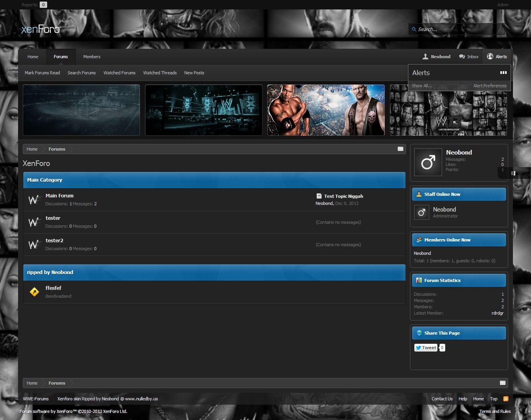Switch to the Members tab
The width and height of the screenshot is (531, 420).
coord(92,57)
